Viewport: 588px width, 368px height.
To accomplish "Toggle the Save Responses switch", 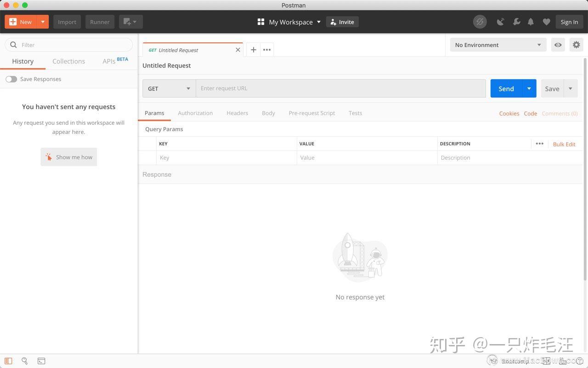I will pyautogui.click(x=11, y=79).
